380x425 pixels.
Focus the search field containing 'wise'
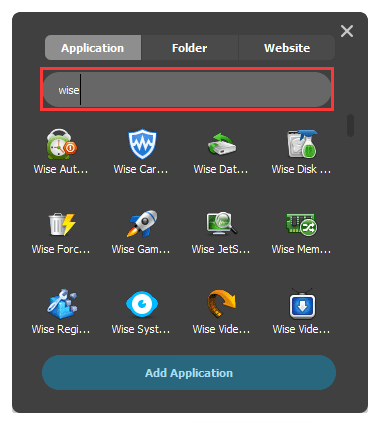pos(187,90)
